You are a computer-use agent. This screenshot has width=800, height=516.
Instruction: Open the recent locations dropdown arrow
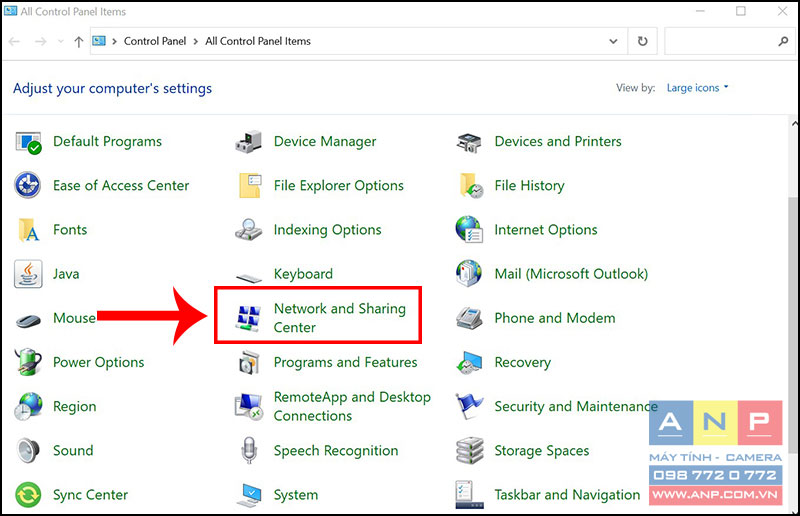(61, 41)
